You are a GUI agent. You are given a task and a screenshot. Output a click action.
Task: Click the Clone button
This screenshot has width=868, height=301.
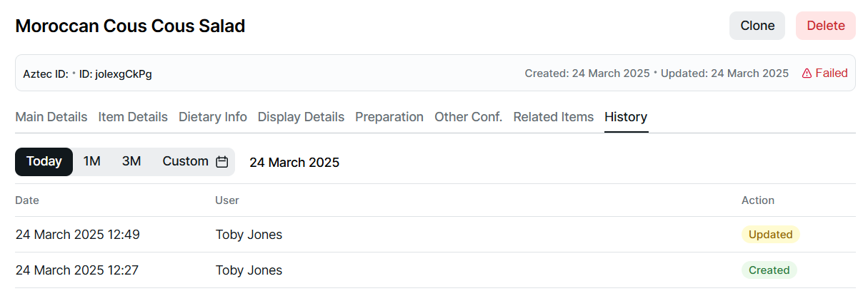757,26
